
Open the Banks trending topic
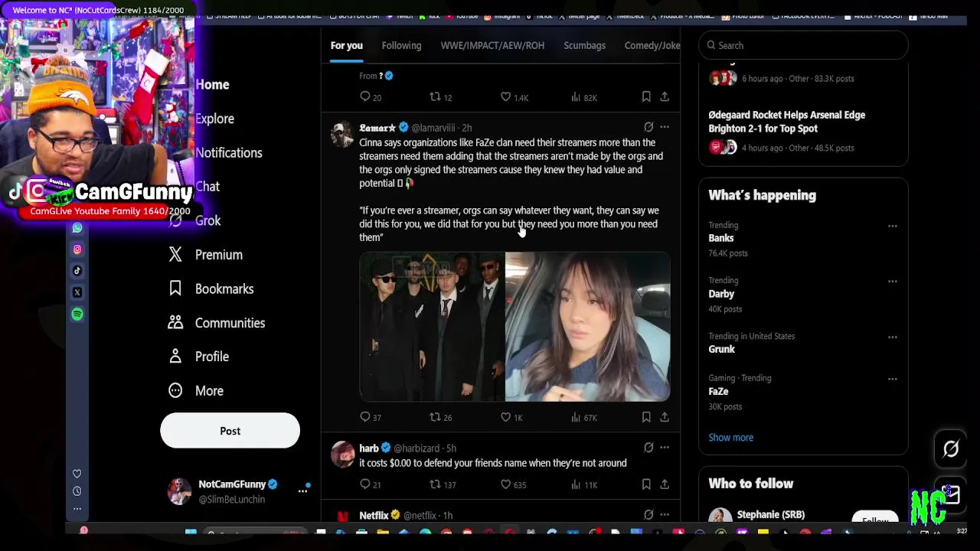click(721, 239)
